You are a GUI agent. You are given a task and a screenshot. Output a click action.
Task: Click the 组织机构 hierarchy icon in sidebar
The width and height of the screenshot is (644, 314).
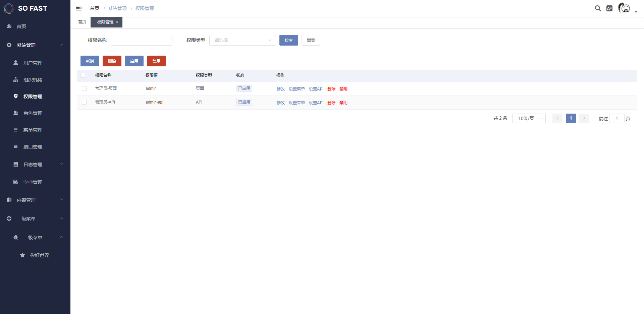16,79
